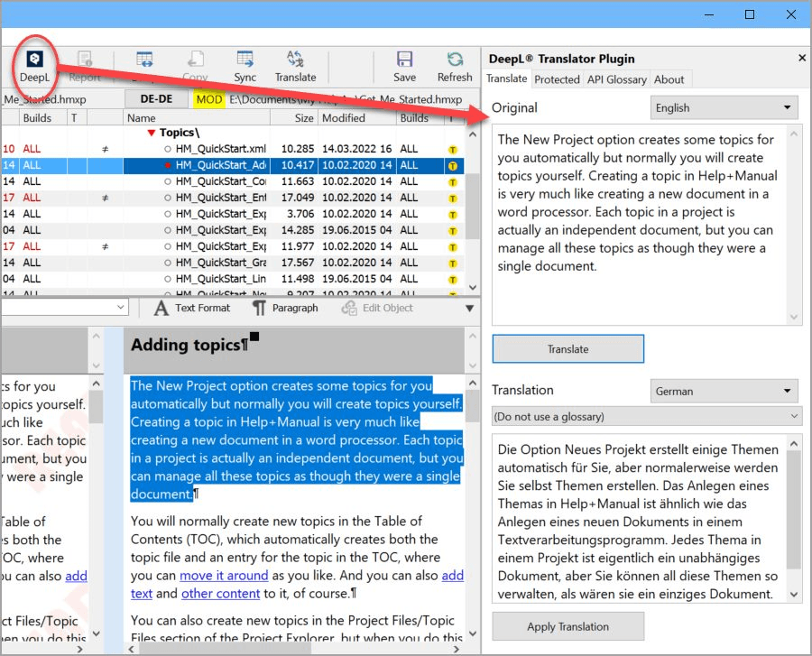Open the style combo box left of Text Format
Image resolution: width=812 pixels, height=656 pixels.
click(x=64, y=307)
